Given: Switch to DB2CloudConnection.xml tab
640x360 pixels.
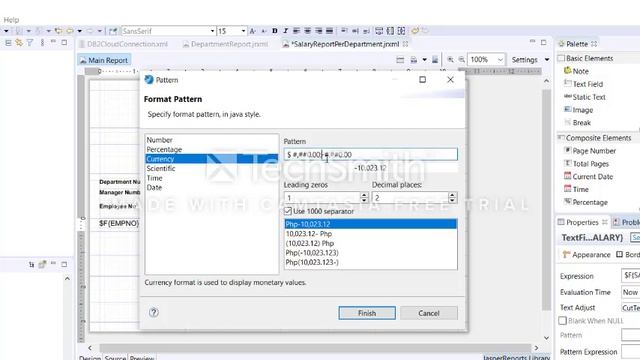Looking at the screenshot, I should tap(123, 44).
